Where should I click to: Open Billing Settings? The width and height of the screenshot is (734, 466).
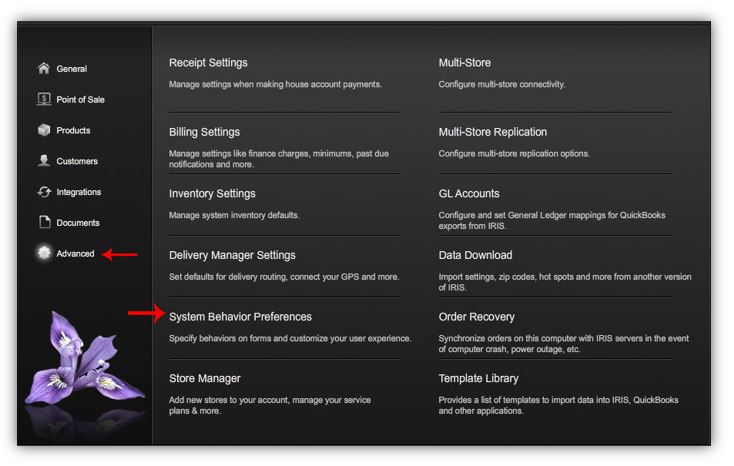pyautogui.click(x=204, y=132)
